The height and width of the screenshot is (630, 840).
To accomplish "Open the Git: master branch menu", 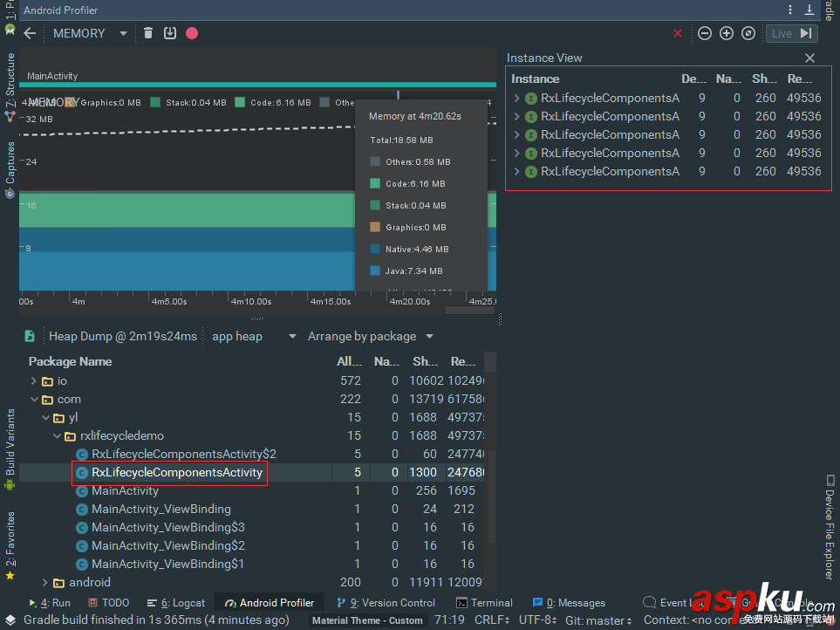I will (598, 620).
